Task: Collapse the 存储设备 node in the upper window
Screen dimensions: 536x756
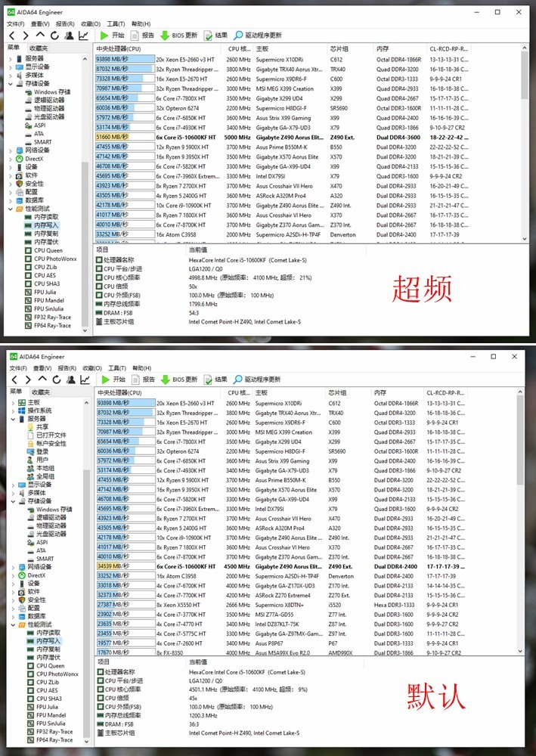Action: coord(11,83)
